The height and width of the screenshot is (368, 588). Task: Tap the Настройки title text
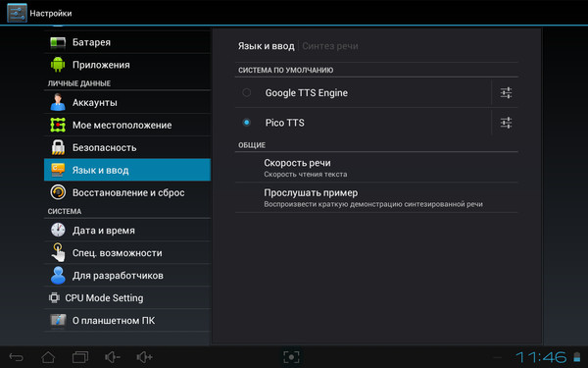[x=51, y=13]
